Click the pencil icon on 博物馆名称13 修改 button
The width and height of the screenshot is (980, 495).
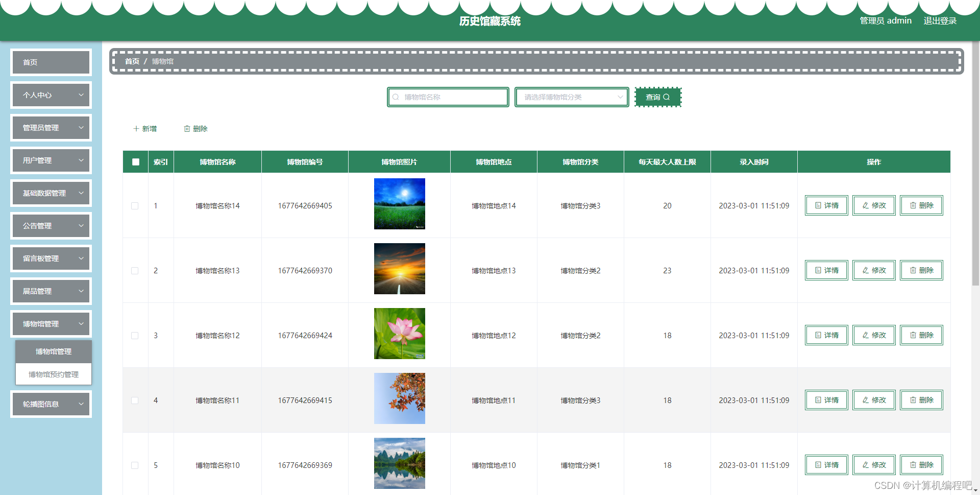point(865,270)
